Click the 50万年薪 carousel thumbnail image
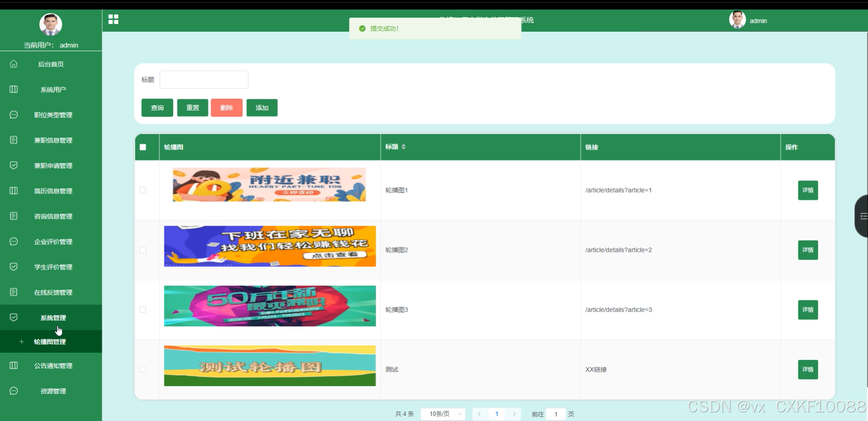Image resolution: width=868 pixels, height=421 pixels. (270, 306)
